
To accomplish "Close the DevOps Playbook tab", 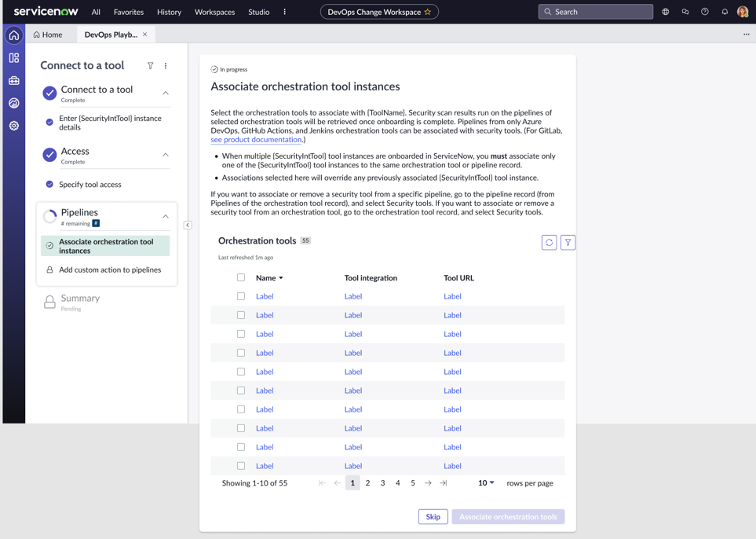I will click(144, 35).
